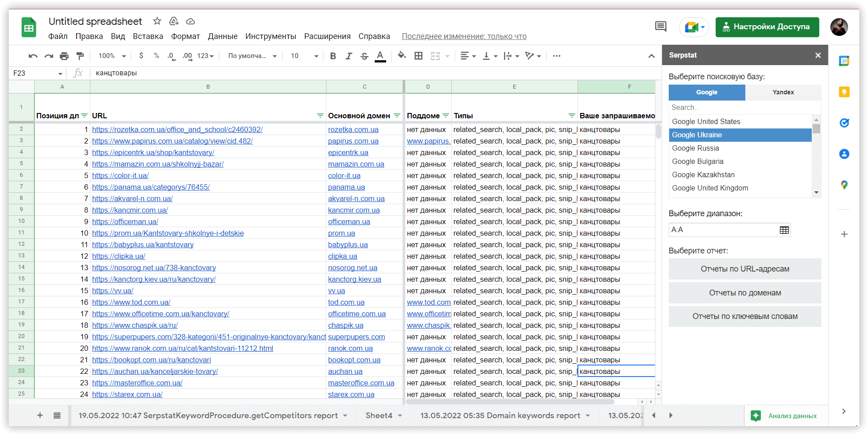Click the undo arrow icon
The image size is (868, 435).
pyautogui.click(x=33, y=56)
